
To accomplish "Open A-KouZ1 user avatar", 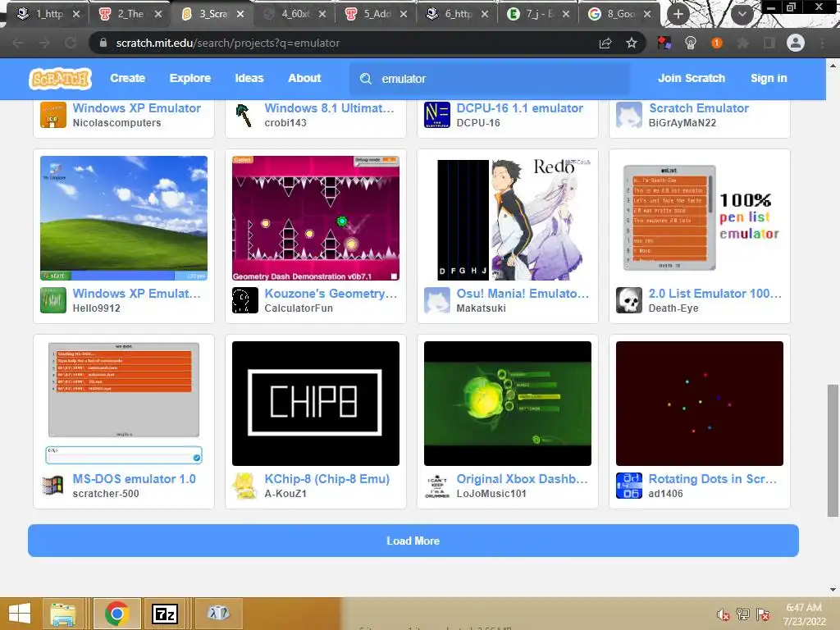I will 244,486.
